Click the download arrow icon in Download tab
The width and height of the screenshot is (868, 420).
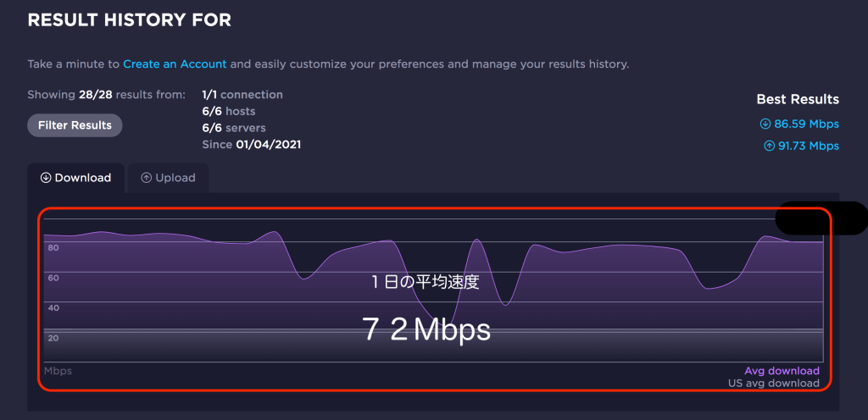coord(46,178)
